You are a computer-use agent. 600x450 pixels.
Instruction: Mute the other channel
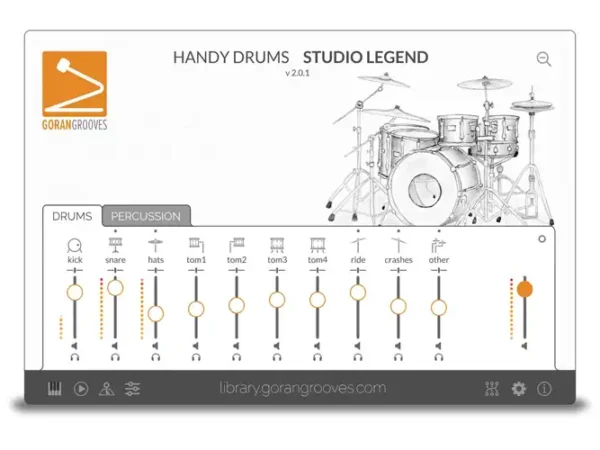439,346
